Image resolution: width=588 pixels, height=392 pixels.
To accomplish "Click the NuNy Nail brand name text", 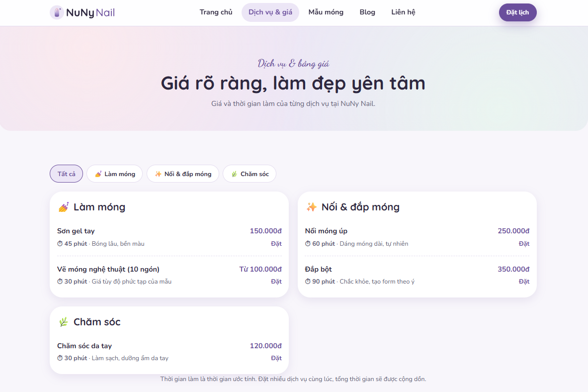I will pyautogui.click(x=90, y=13).
